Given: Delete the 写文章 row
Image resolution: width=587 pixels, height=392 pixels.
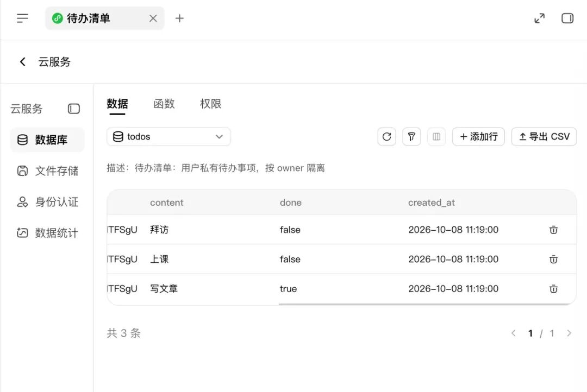Looking at the screenshot, I should point(553,289).
